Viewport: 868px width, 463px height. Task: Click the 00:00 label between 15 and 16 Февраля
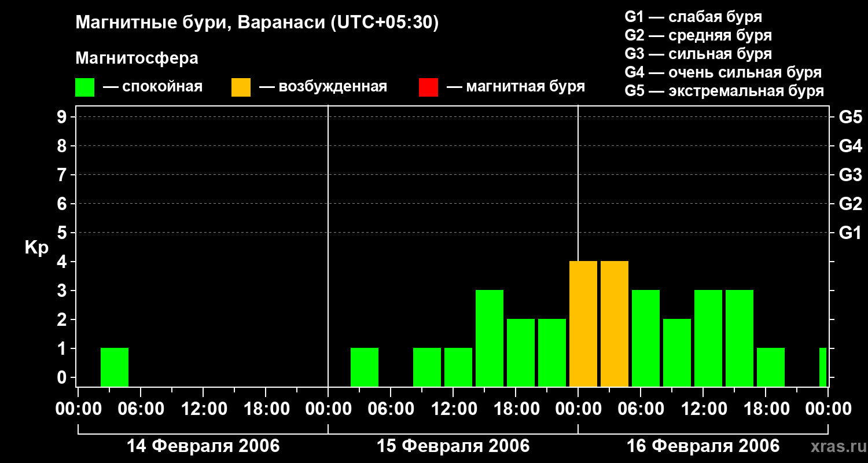click(578, 409)
